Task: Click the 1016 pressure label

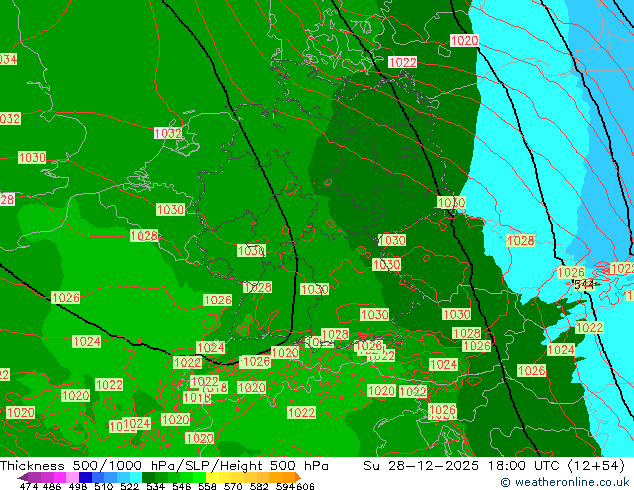Action: pos(197,398)
